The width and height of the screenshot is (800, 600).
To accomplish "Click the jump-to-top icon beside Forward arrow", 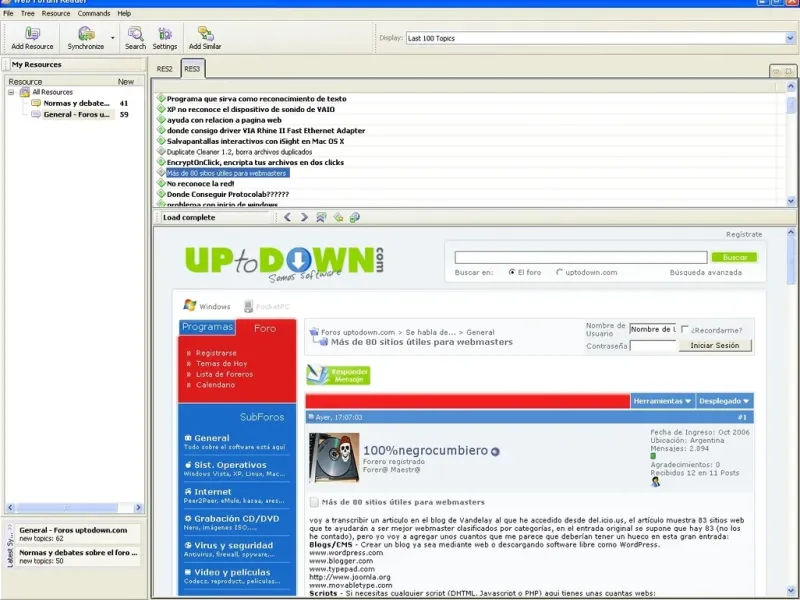I will [321, 217].
